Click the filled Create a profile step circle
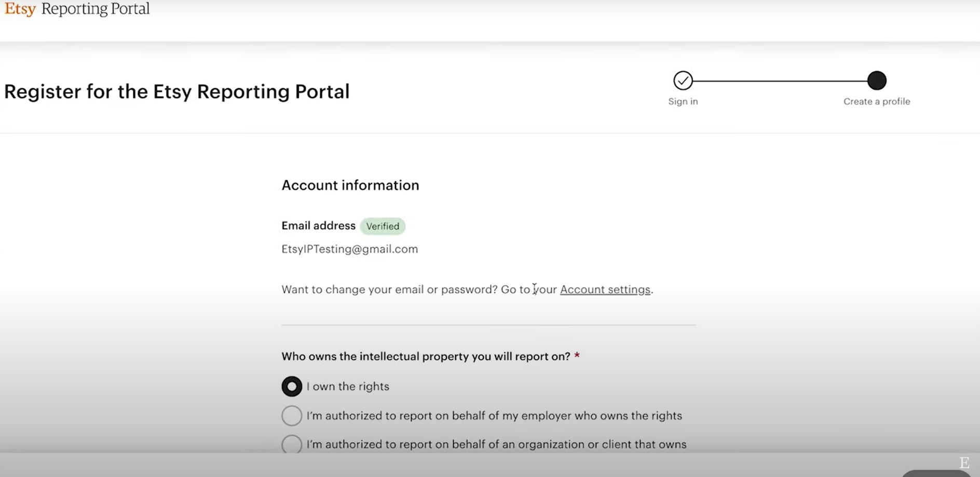The image size is (980, 477). click(x=877, y=81)
